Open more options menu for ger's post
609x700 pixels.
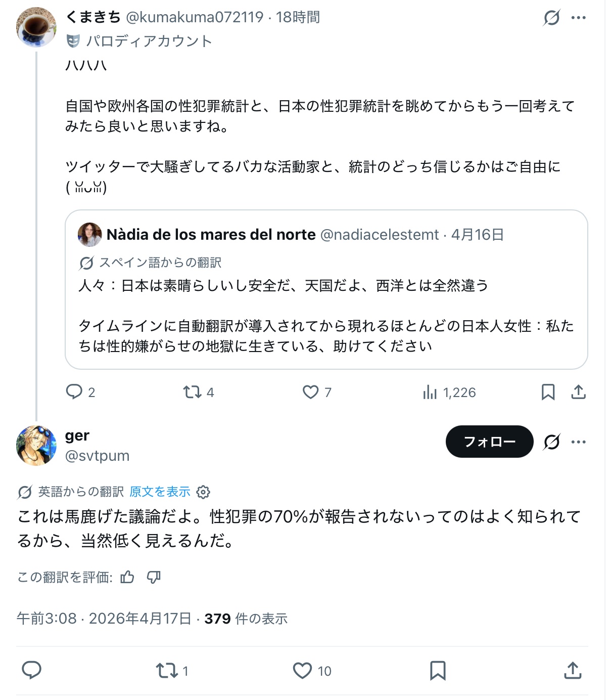(x=578, y=442)
